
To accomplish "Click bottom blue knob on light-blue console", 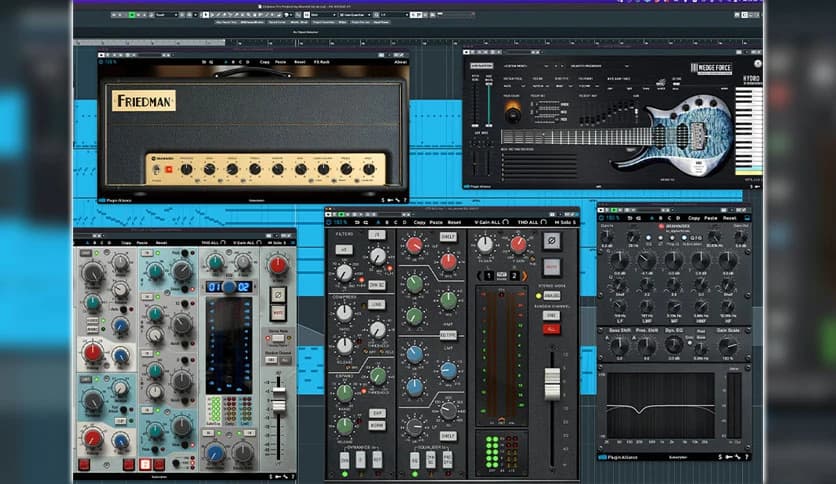I will click(x=215, y=454).
